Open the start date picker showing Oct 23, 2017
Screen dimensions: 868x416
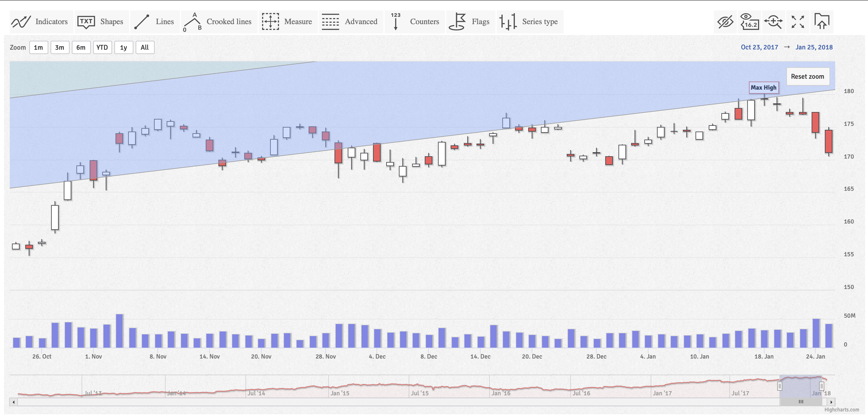pos(759,47)
